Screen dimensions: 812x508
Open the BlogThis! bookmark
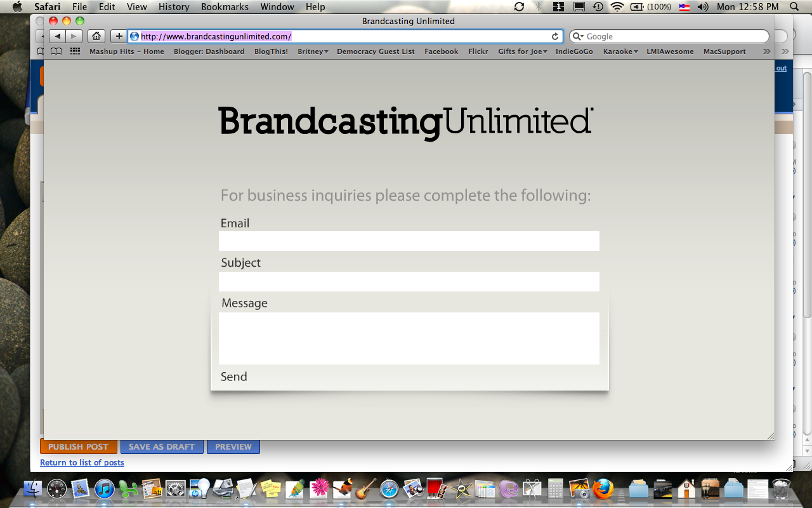coord(271,51)
